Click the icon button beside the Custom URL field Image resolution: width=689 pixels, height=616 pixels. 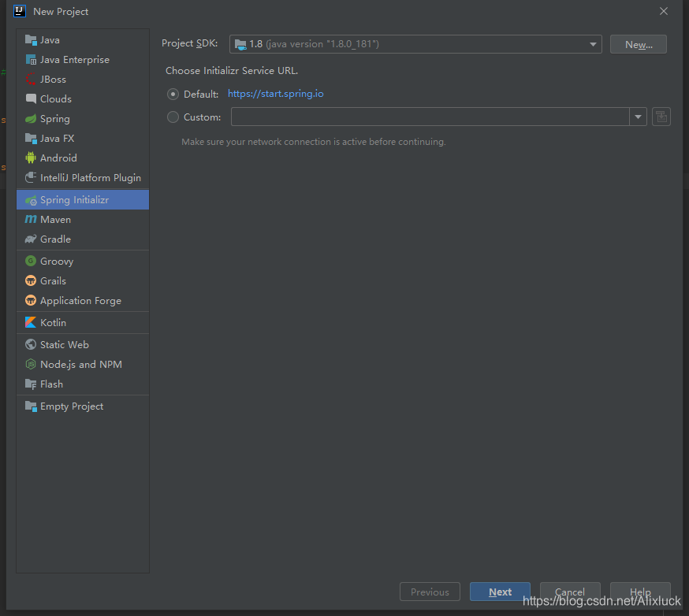(x=661, y=117)
